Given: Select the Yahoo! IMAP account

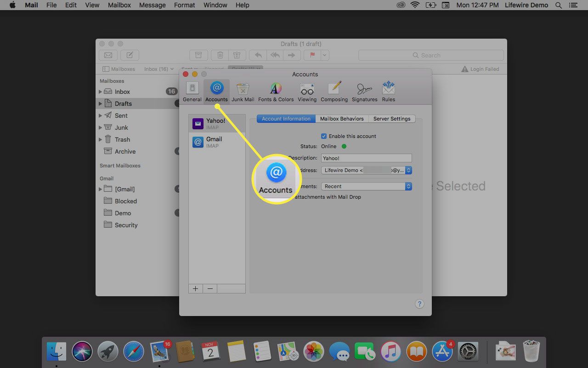Looking at the screenshot, I should [217, 124].
